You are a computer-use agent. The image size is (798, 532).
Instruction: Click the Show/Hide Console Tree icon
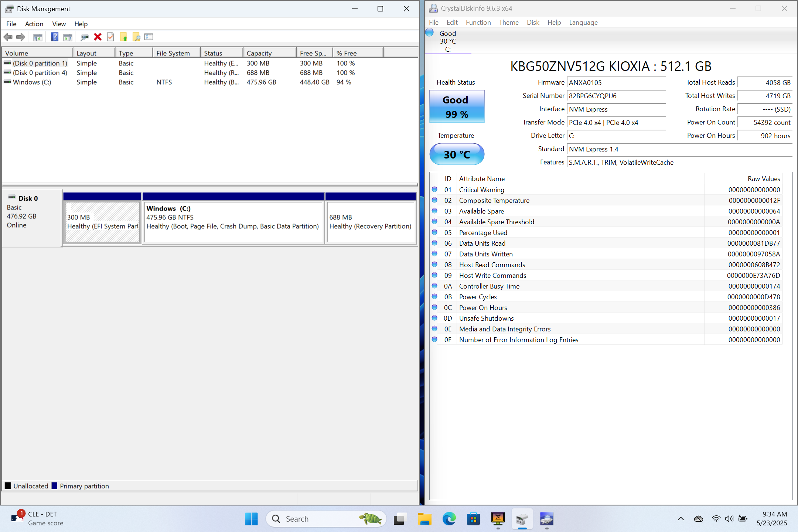click(x=38, y=37)
